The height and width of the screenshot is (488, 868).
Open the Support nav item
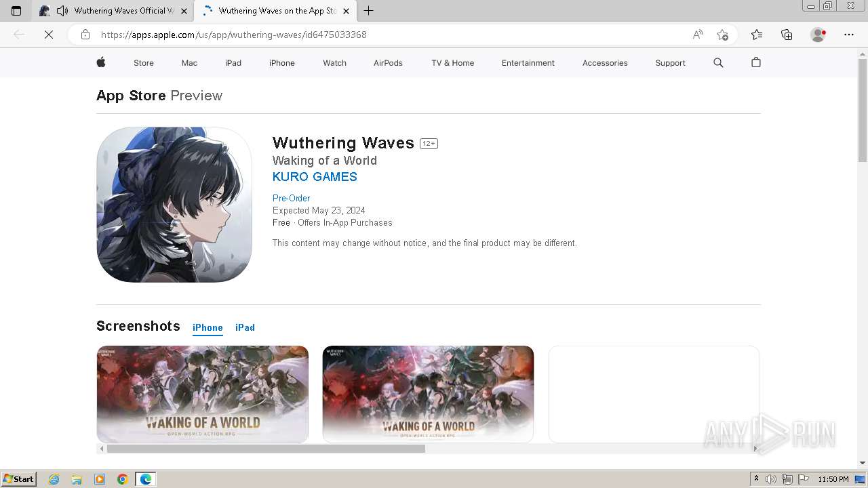[x=670, y=63]
